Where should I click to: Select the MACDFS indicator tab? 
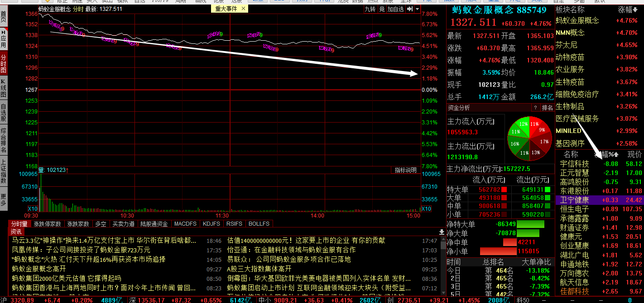click(186, 224)
